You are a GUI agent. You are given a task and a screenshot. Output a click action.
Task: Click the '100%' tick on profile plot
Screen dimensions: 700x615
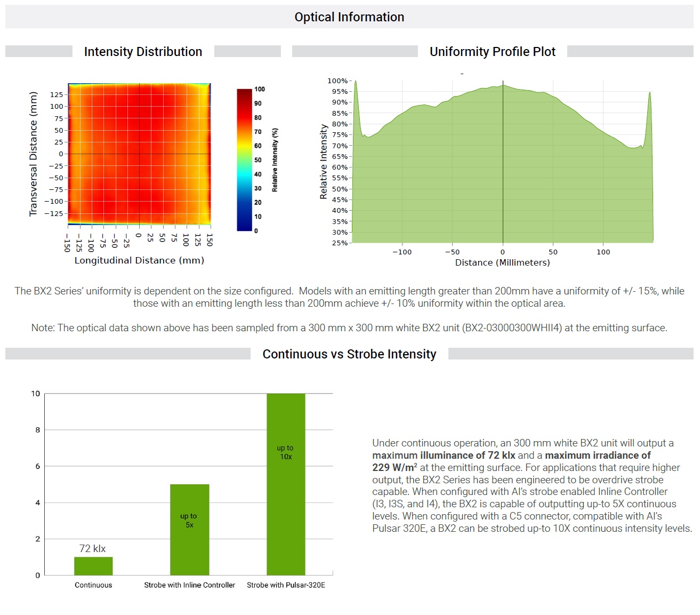coord(337,81)
